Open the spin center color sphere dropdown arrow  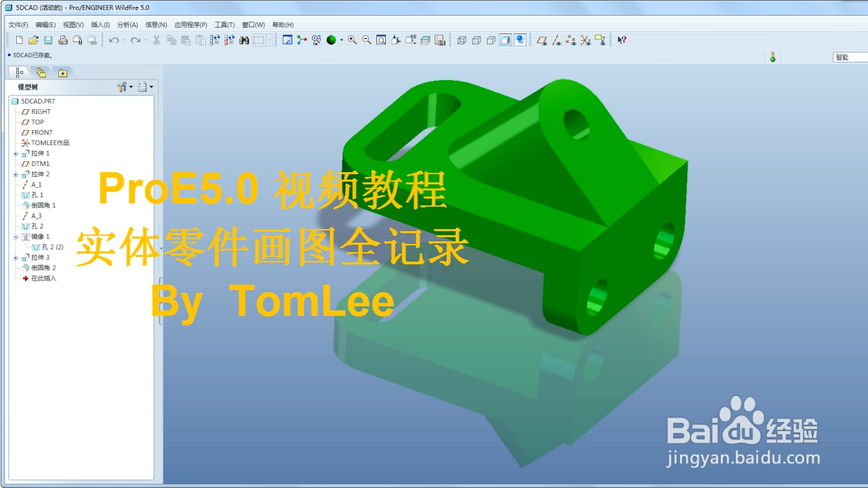pos(341,40)
